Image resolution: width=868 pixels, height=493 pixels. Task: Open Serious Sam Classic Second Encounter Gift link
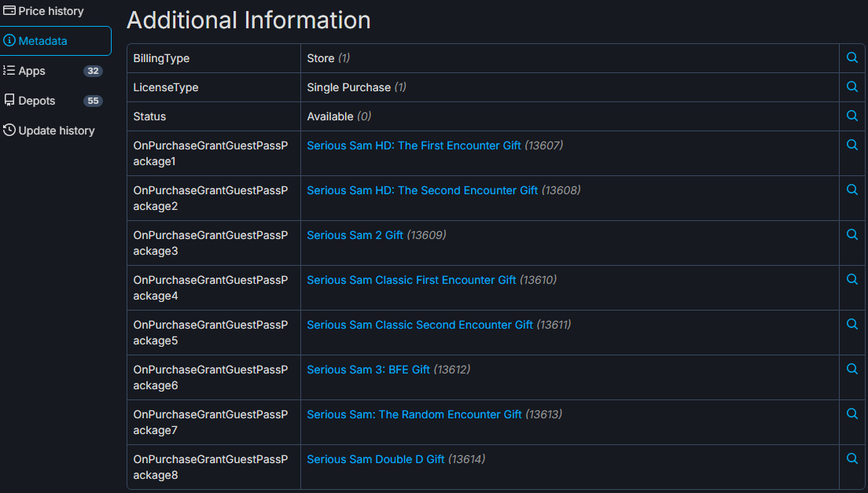click(x=420, y=325)
